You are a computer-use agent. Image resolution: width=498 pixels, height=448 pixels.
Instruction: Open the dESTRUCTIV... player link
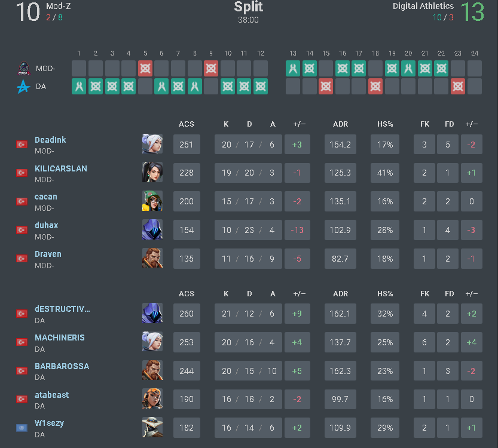click(x=62, y=309)
